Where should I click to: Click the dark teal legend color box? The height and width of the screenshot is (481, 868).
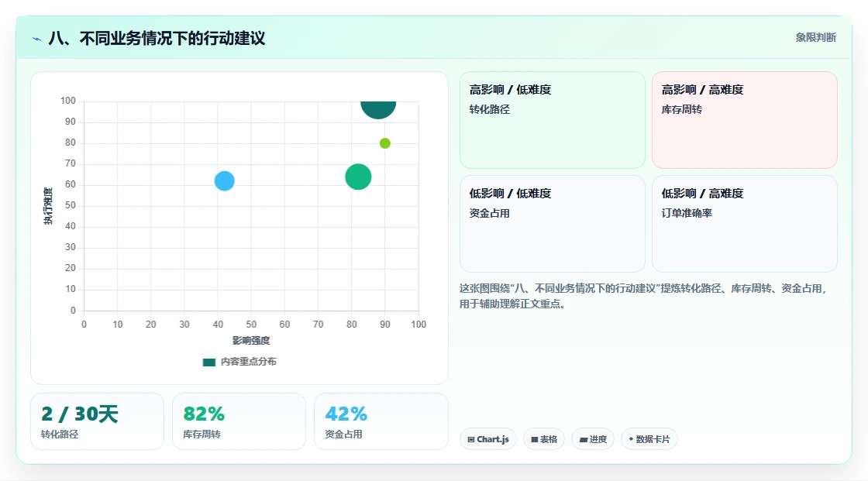[208, 362]
